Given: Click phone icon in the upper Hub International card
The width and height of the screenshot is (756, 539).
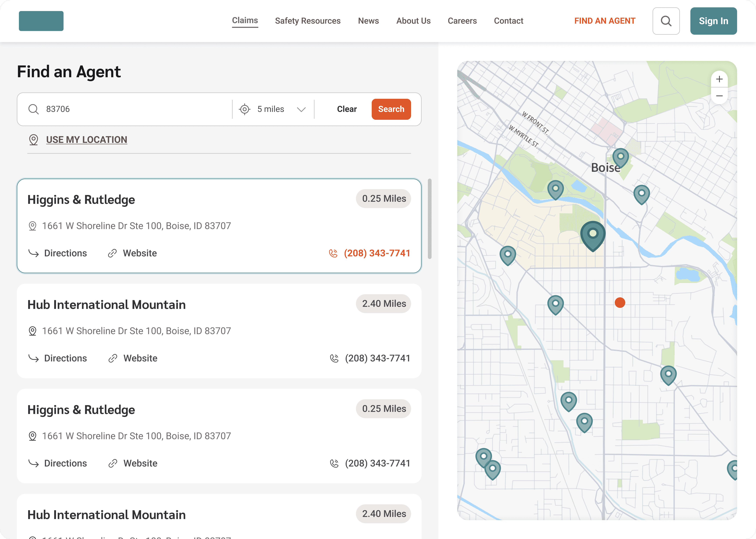Looking at the screenshot, I should 335,358.
